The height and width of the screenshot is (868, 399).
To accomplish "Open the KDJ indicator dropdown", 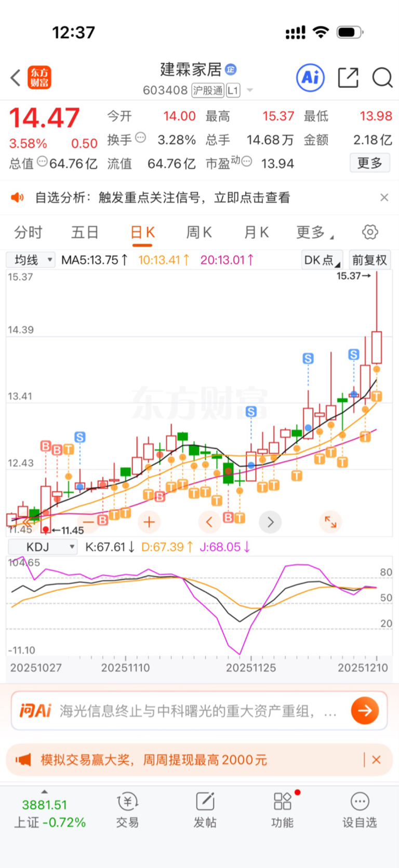I will [42, 547].
